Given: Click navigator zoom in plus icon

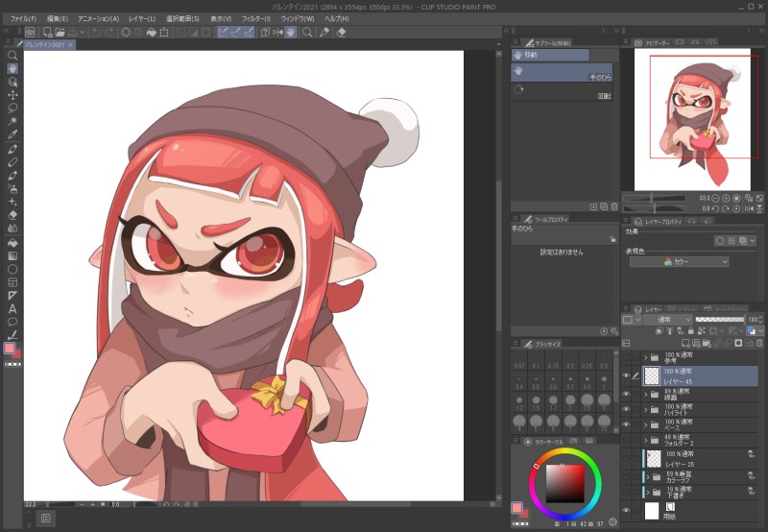Looking at the screenshot, I should (726, 199).
